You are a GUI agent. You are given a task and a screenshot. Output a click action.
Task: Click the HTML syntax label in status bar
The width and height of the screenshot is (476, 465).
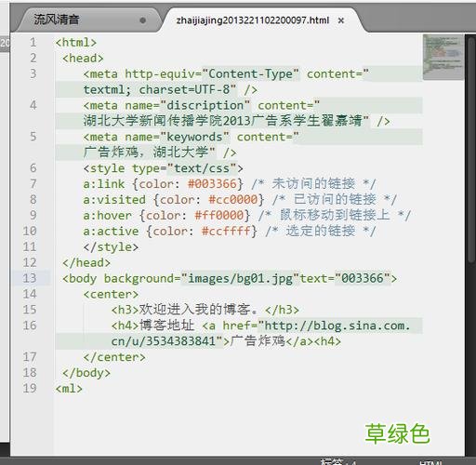click(432, 462)
